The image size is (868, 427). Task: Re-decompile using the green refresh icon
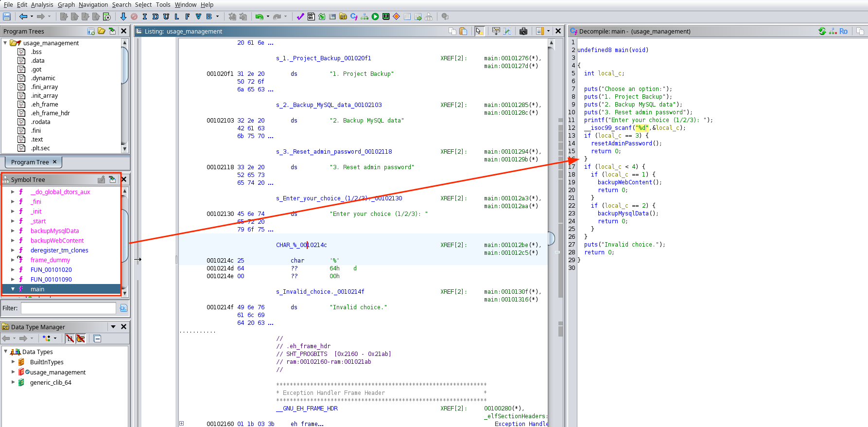point(822,31)
